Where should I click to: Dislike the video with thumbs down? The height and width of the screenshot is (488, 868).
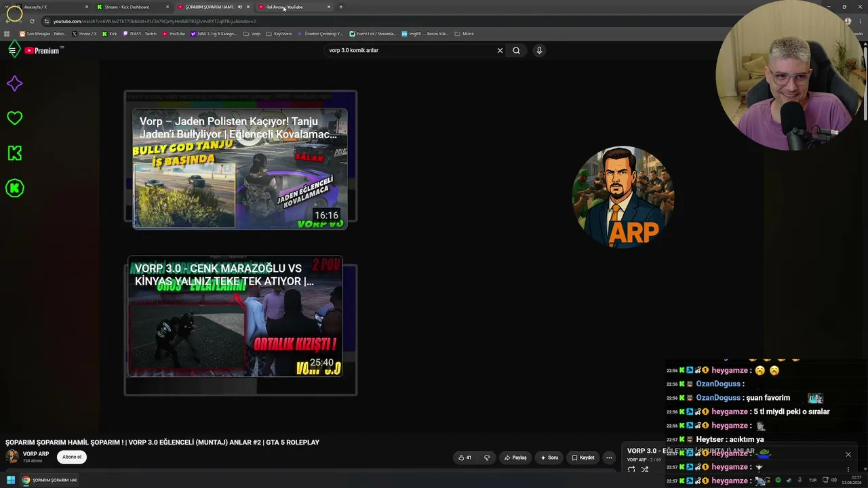pos(487,457)
